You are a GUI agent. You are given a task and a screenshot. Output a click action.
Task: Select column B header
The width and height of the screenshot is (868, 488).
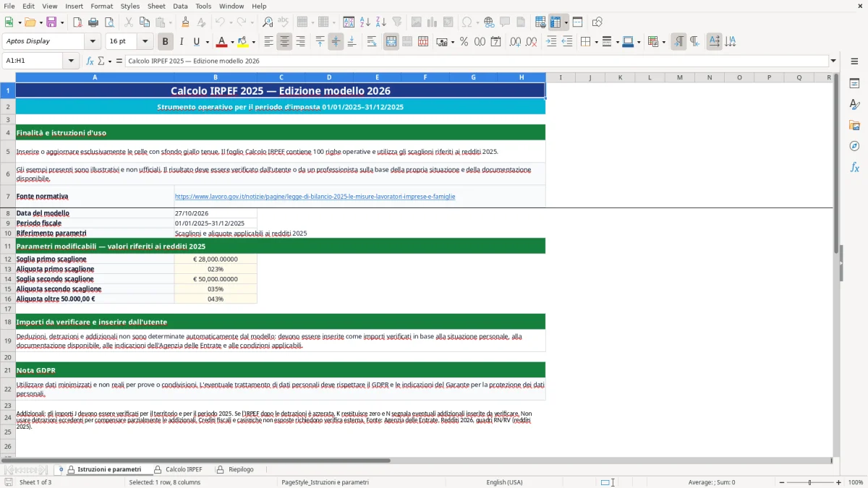click(216, 77)
